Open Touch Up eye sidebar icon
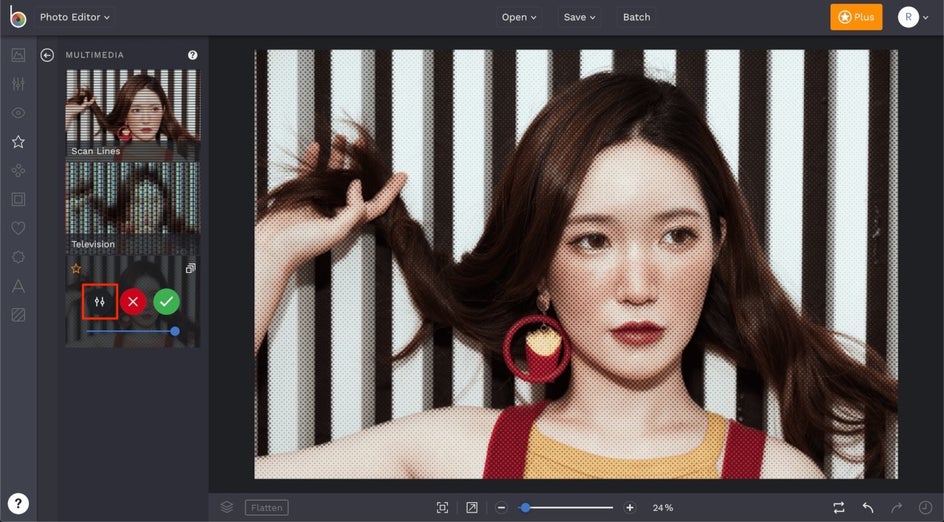The width and height of the screenshot is (944, 522). click(18, 113)
